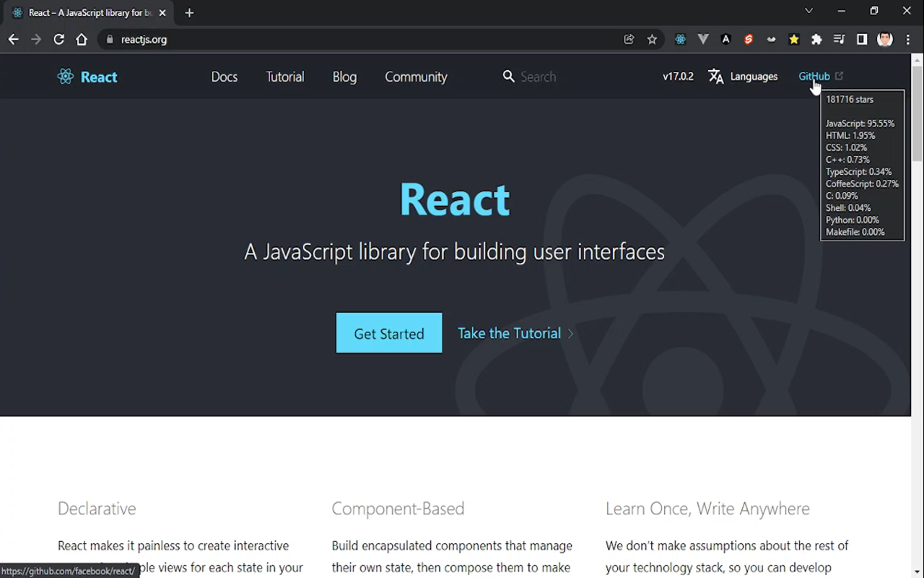The image size is (924, 578).
Task: Click the Component-Based heading
Action: click(x=398, y=509)
